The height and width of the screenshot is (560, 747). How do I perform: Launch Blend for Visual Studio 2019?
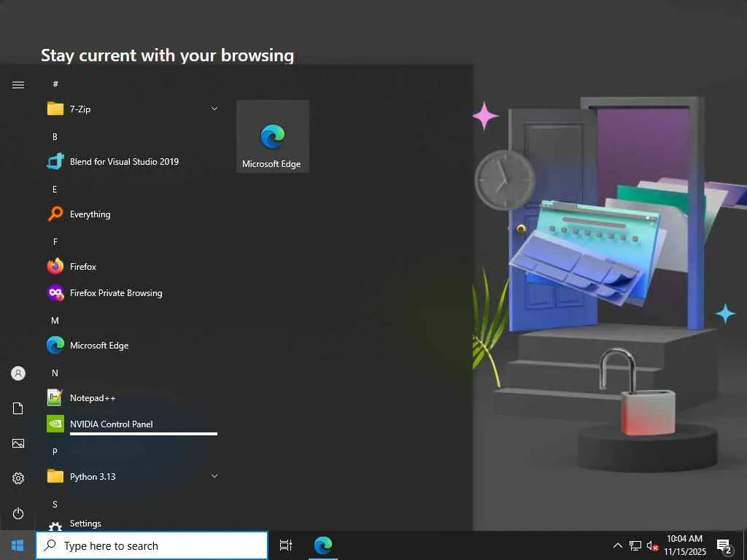tap(133, 161)
